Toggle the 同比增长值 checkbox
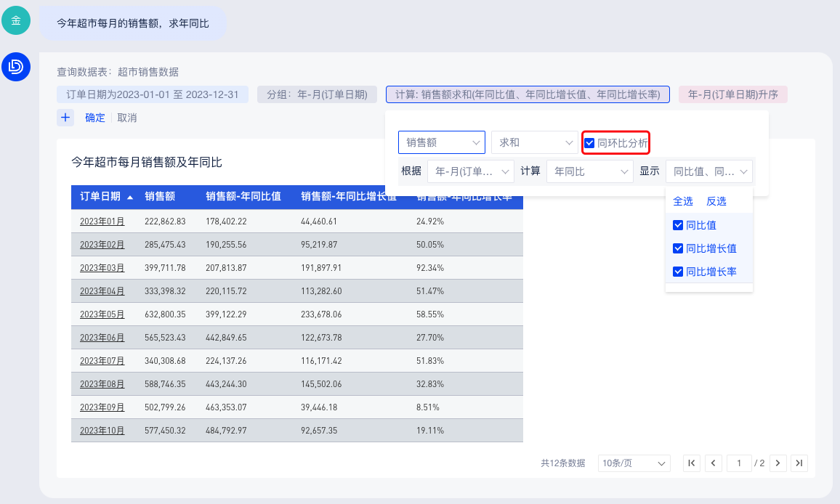This screenshot has height=504, width=840. pyautogui.click(x=678, y=248)
